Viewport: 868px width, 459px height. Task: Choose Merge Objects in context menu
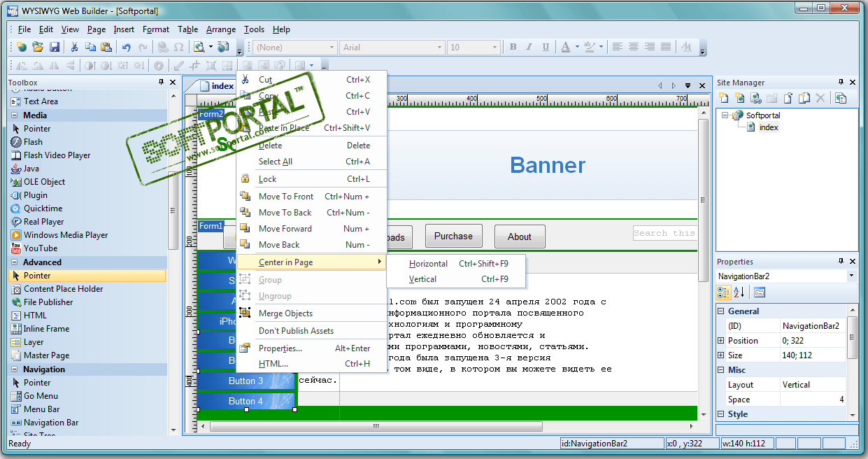pos(311,313)
